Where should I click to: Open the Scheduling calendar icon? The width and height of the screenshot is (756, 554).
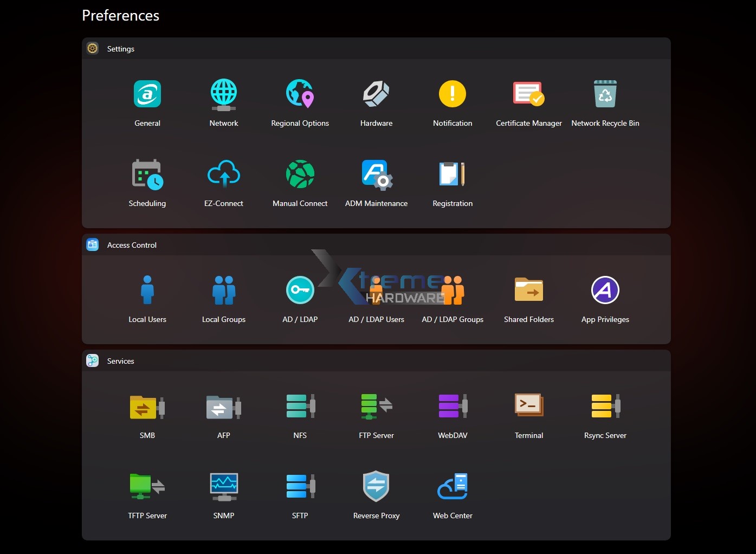tap(147, 175)
